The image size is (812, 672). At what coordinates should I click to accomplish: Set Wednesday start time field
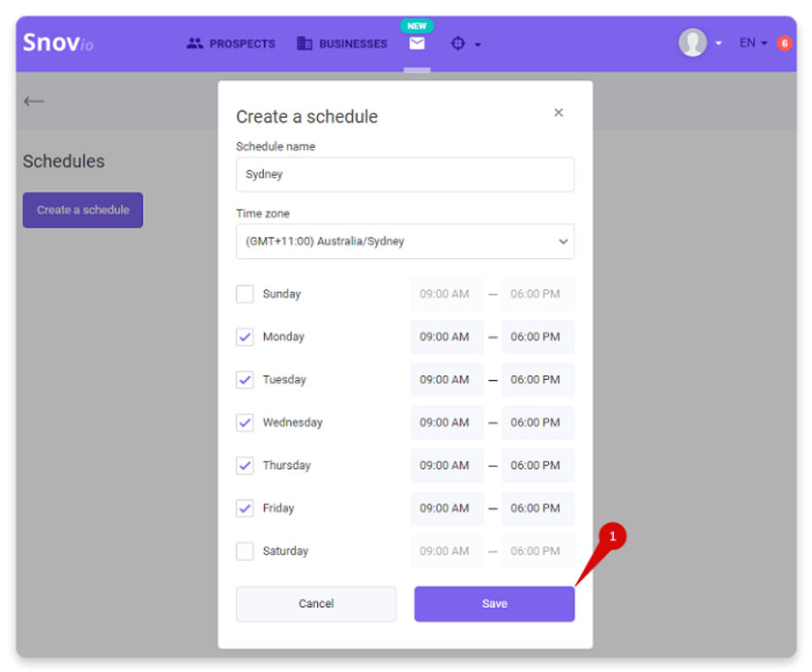tap(447, 422)
